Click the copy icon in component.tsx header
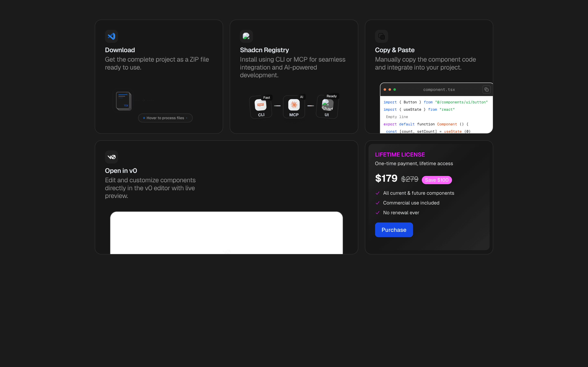The image size is (588, 367). (x=486, y=90)
